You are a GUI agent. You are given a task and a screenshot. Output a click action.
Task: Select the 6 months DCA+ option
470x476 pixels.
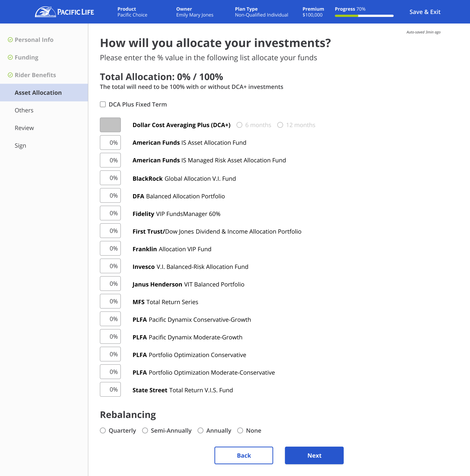click(239, 125)
